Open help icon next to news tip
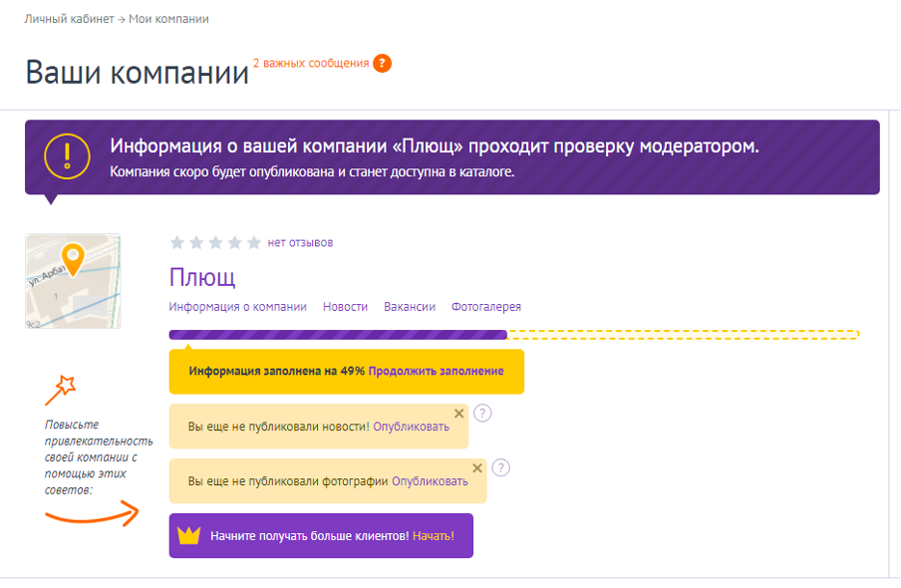This screenshot has width=901, height=588. click(482, 414)
